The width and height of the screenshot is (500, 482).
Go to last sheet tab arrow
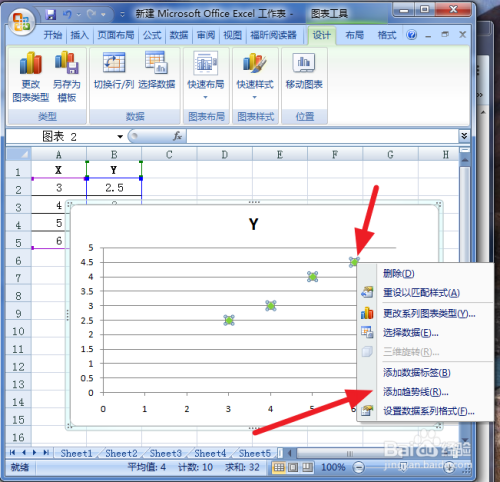pos(46,453)
